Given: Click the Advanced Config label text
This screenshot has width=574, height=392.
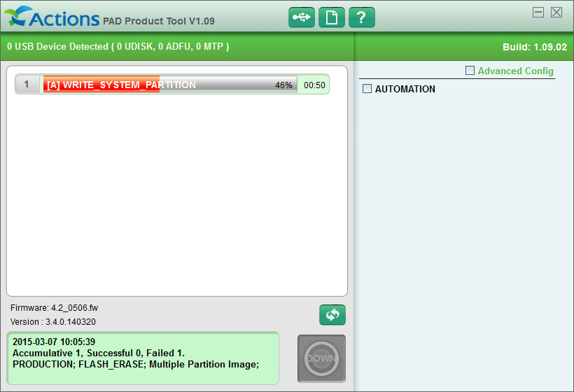Looking at the screenshot, I should [515, 71].
